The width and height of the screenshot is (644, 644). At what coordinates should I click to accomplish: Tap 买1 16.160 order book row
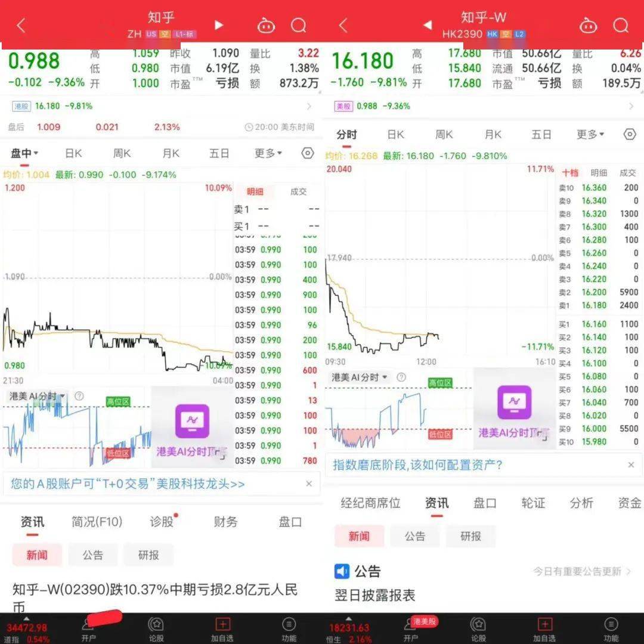pyautogui.click(x=599, y=324)
